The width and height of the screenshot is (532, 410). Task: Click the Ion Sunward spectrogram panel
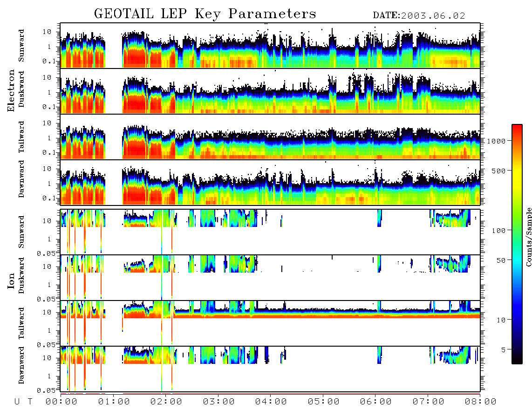(270, 232)
